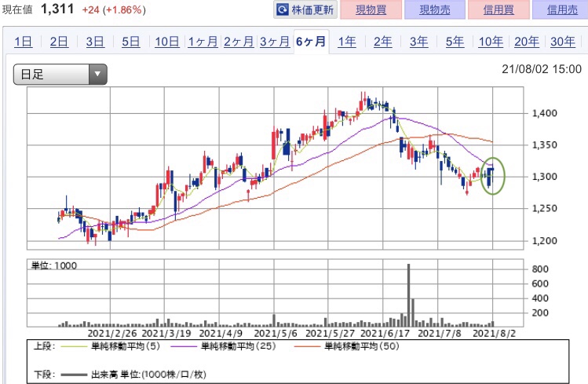Click the tallest volume bar in June
The height and width of the screenshot is (384, 588).
pyautogui.click(x=409, y=294)
